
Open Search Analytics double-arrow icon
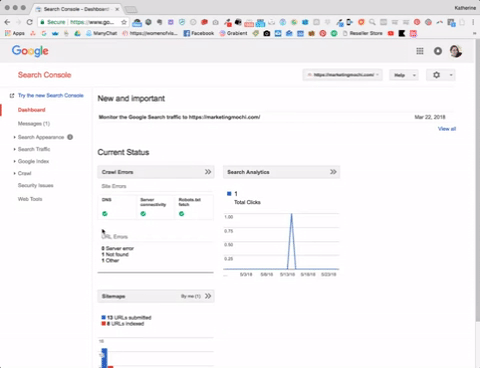click(x=333, y=172)
